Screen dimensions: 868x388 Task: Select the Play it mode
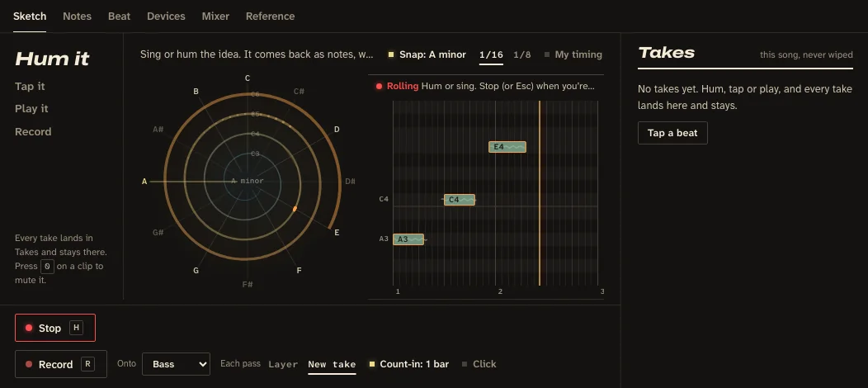[31, 108]
